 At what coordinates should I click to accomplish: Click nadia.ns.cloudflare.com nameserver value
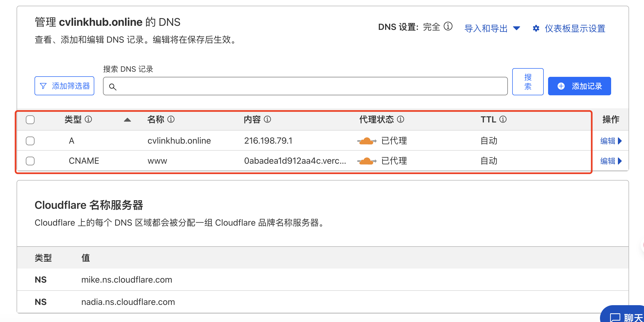[x=128, y=302]
